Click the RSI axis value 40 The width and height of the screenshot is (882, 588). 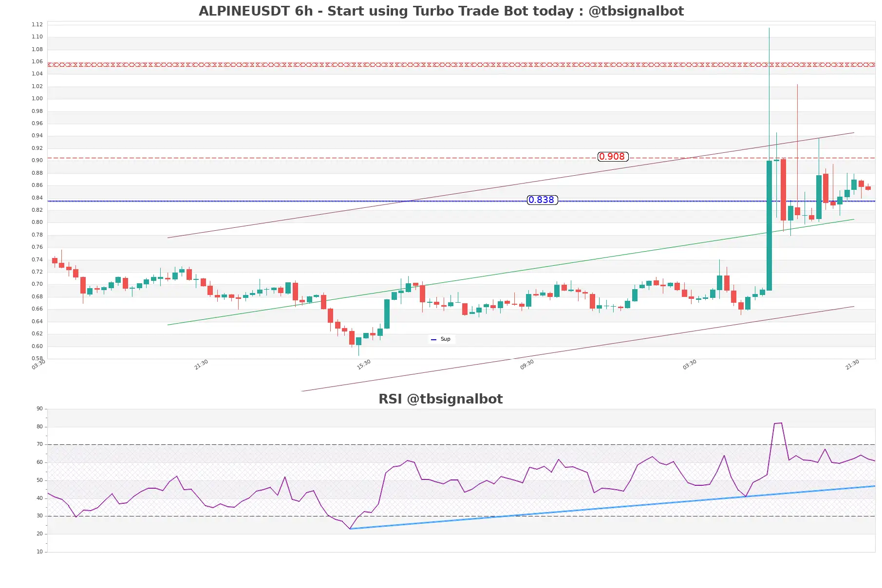click(39, 498)
